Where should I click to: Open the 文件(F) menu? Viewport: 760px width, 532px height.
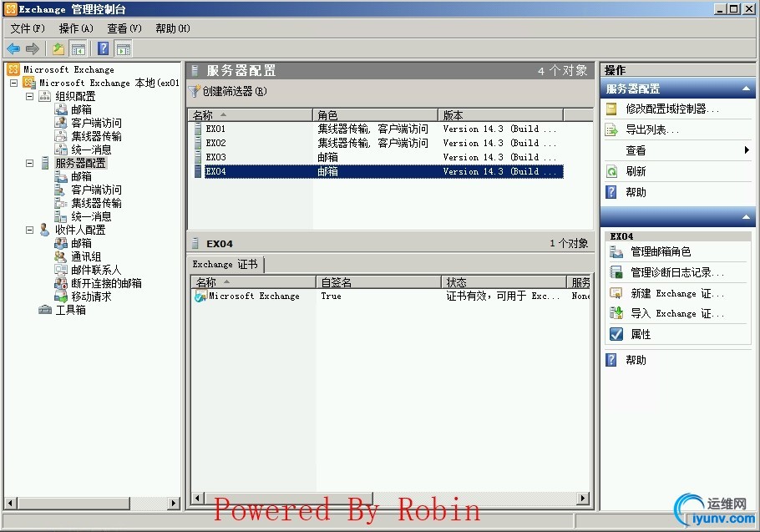27,28
